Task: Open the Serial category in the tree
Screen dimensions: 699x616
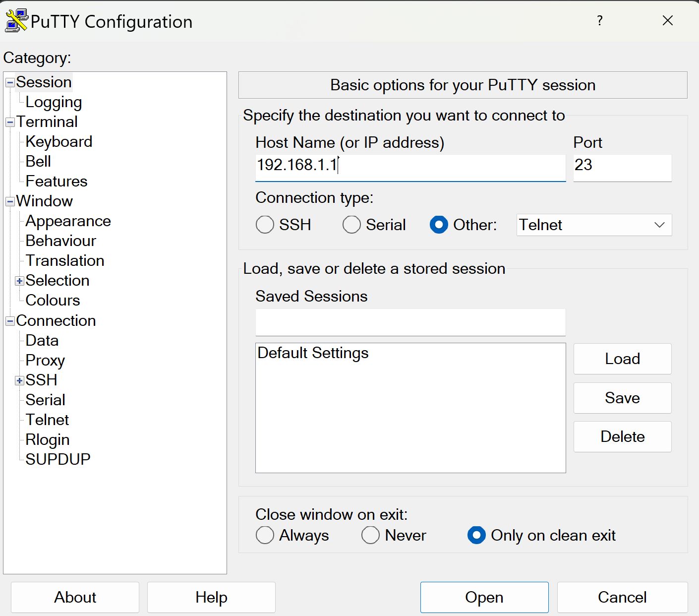Action: (45, 400)
